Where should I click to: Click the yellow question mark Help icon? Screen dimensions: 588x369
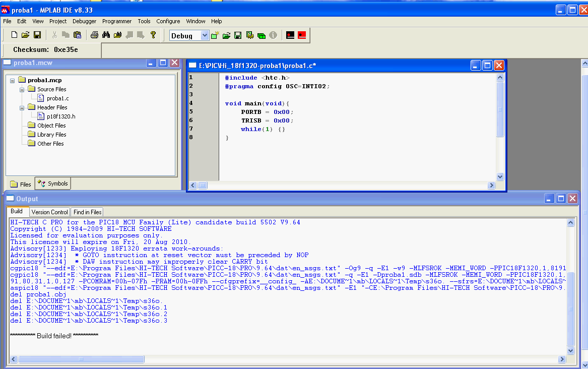click(153, 35)
